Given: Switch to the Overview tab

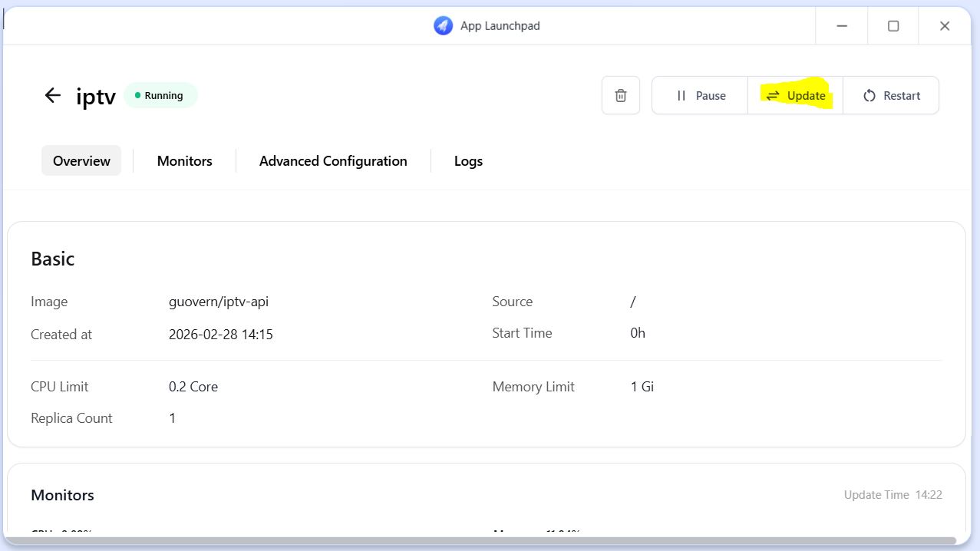Looking at the screenshot, I should click(x=81, y=161).
